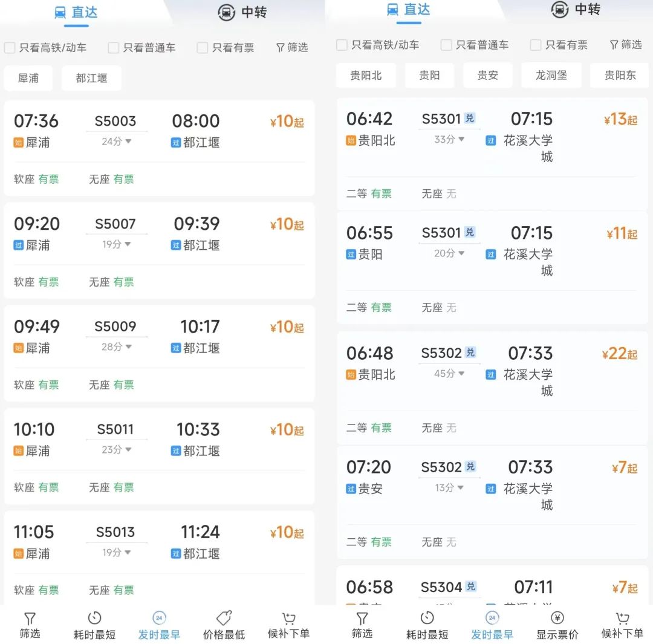
Task: Tick 只看有票 in the 犀浦–都江堰 list
Action: coord(203,48)
